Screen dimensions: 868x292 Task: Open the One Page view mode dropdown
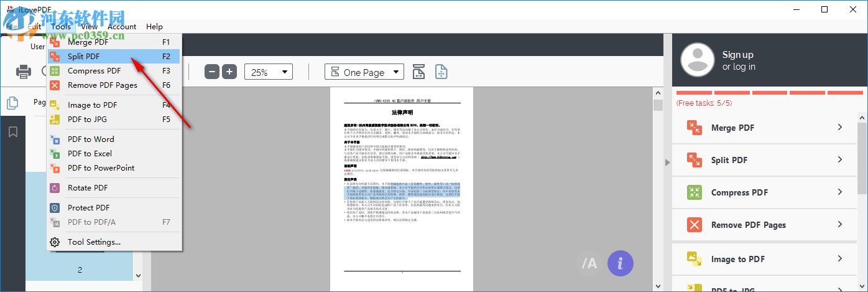tap(364, 72)
